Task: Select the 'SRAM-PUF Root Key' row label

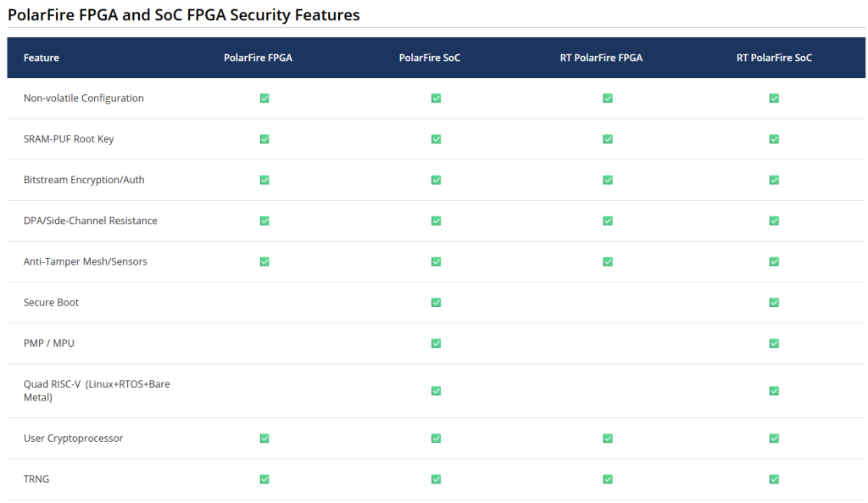Action: 69,139
